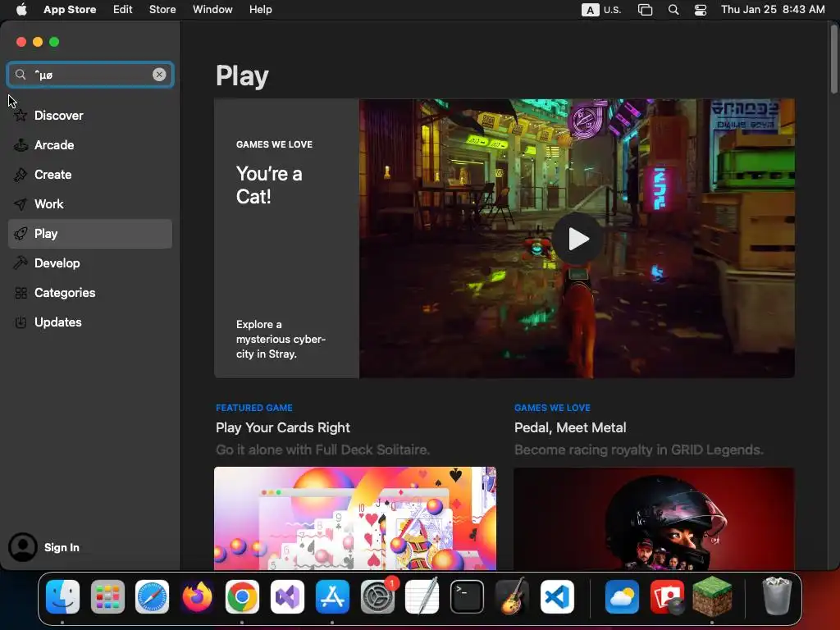Open 'Pedal, Meet Metal' story
Viewport: 840px width, 630px height.
570,427
